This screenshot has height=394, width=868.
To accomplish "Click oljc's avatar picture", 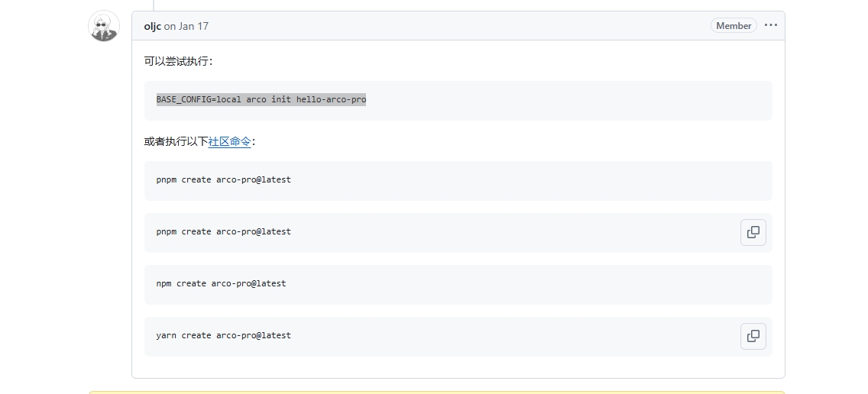I will pyautogui.click(x=104, y=27).
